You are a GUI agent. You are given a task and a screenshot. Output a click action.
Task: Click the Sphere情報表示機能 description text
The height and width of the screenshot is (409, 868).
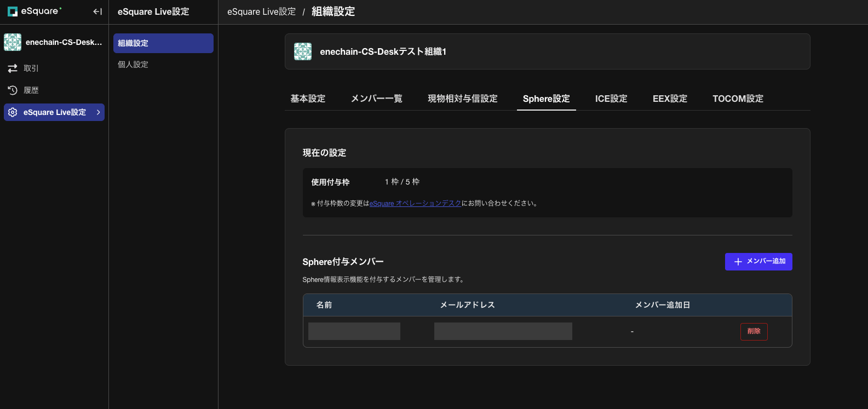tap(384, 279)
